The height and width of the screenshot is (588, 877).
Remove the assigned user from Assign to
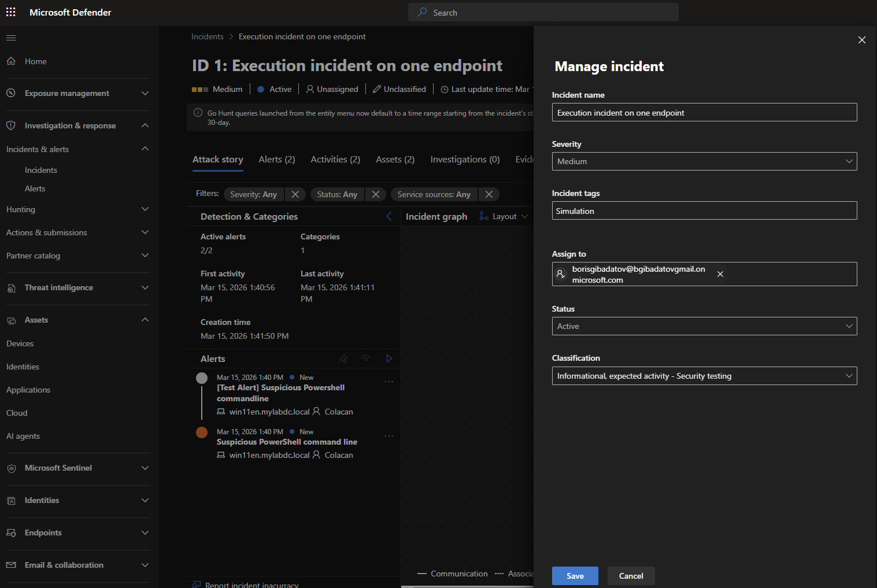(x=720, y=274)
